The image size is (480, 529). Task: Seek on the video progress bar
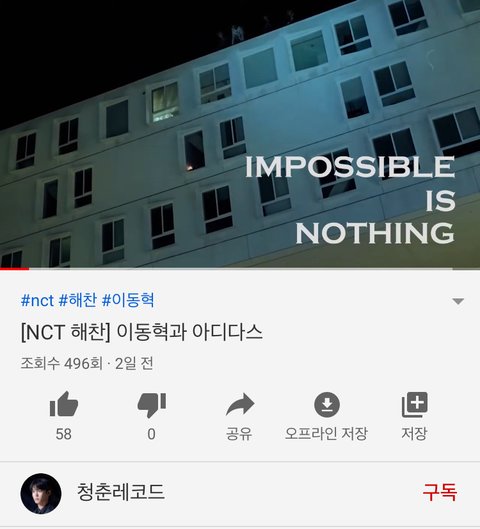pyautogui.click(x=240, y=269)
